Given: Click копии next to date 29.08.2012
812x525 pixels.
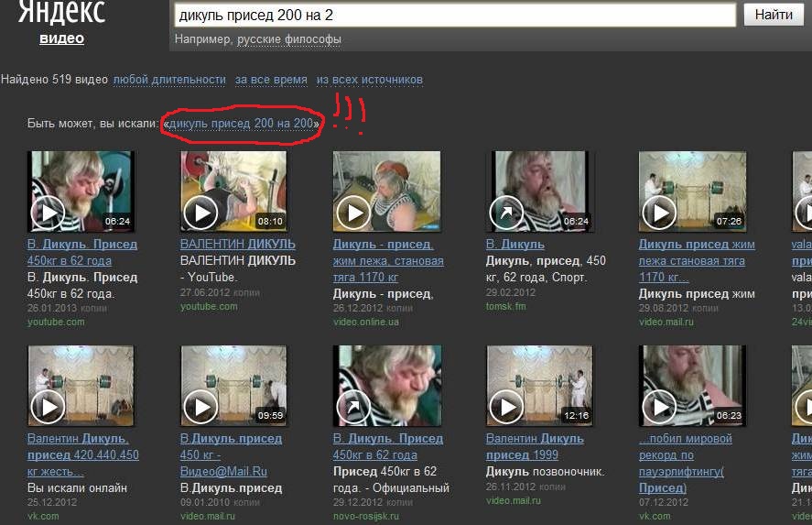Looking at the screenshot, I should [705, 309].
